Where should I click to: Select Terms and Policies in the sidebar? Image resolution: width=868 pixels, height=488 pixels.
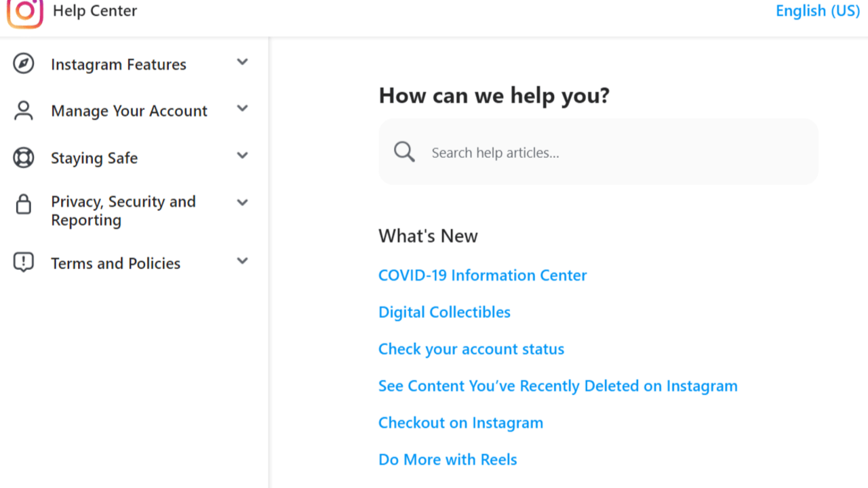(115, 263)
